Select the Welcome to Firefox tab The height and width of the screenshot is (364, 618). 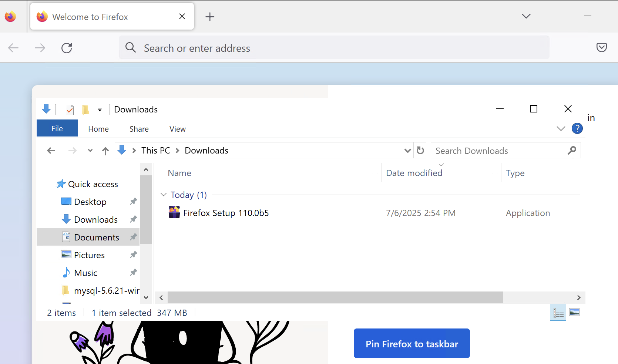coord(112,17)
